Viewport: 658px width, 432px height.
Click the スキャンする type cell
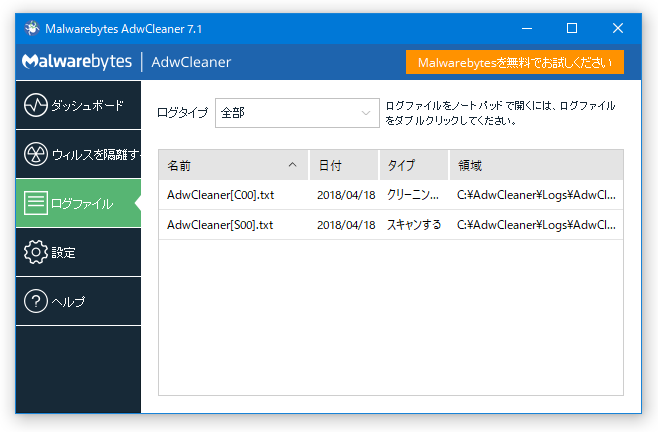tap(414, 225)
